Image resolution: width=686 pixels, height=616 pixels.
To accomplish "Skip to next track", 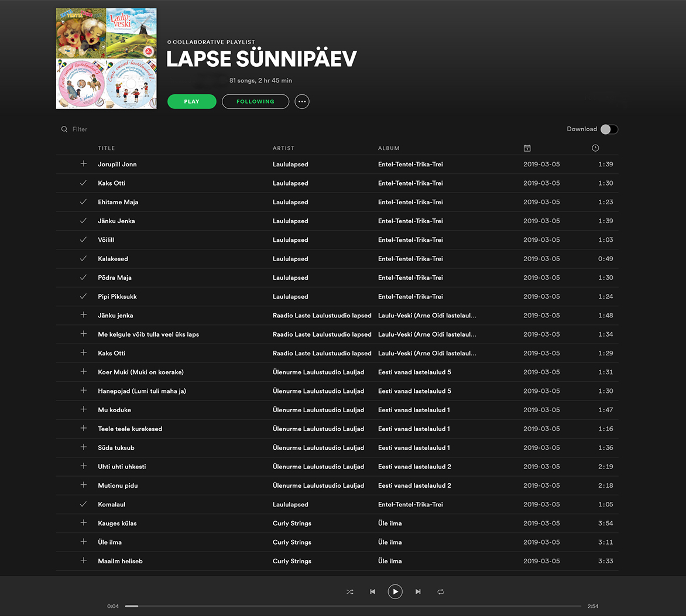I will pyautogui.click(x=418, y=591).
